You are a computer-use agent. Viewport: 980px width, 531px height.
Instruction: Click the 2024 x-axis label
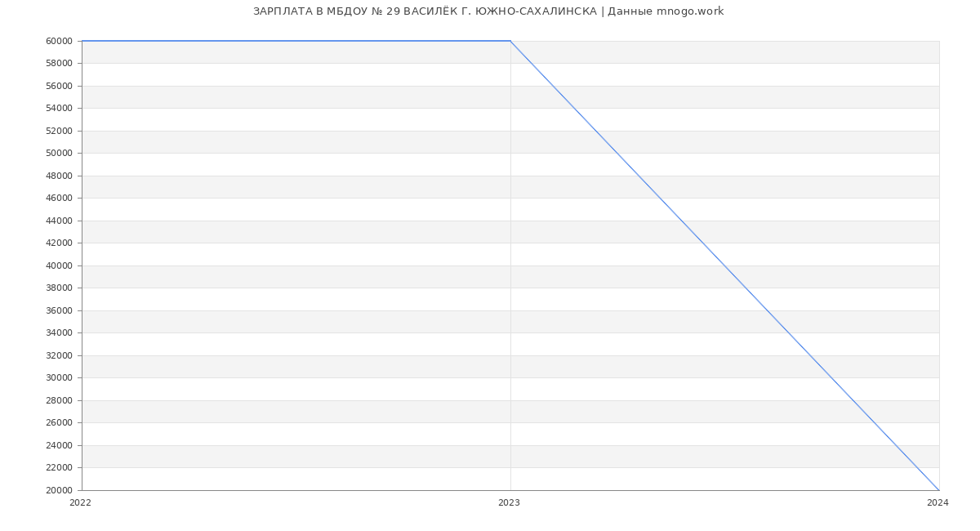tap(938, 503)
